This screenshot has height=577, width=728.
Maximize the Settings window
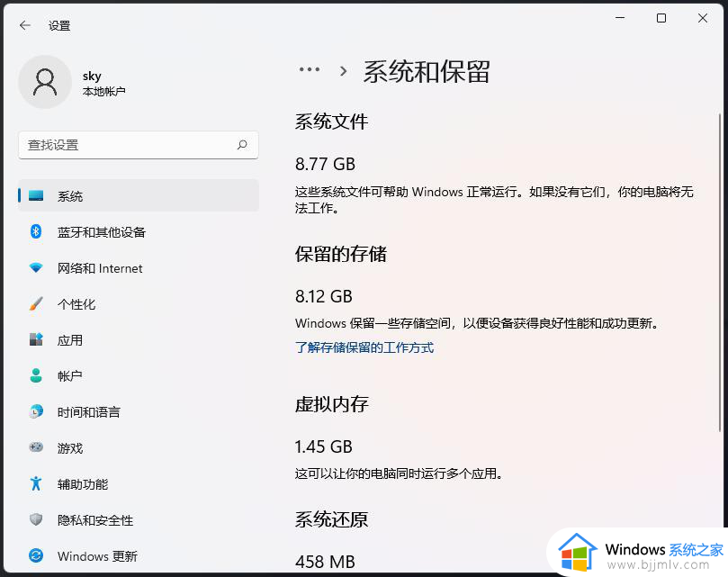click(661, 18)
